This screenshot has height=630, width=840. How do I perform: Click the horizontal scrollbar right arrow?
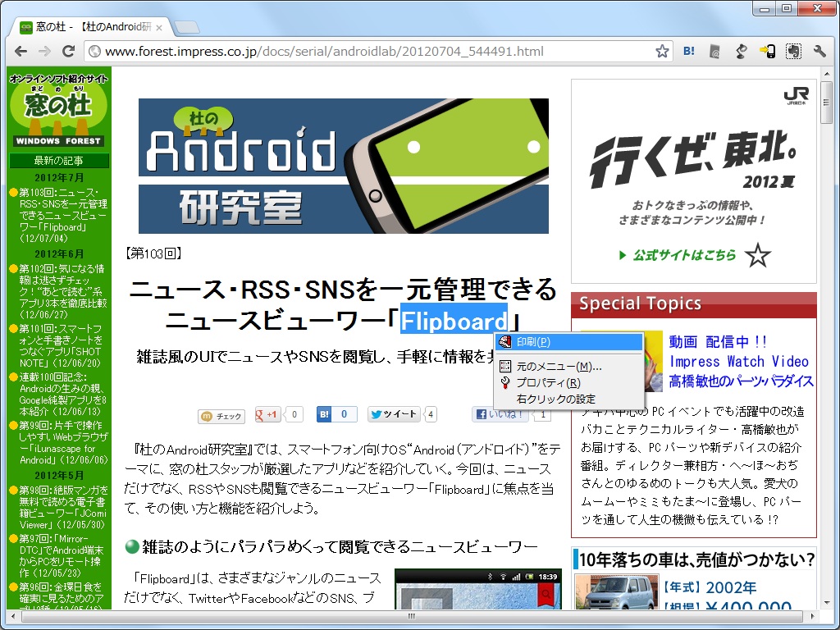(x=813, y=616)
